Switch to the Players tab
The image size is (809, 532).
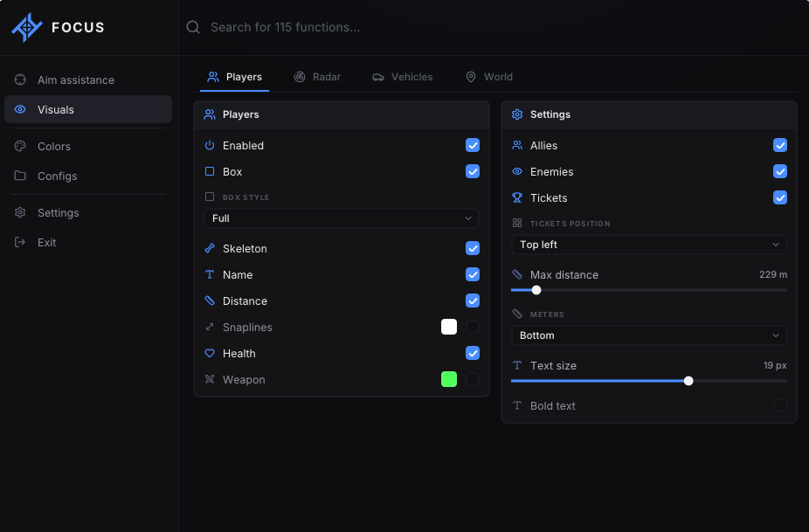pos(234,77)
